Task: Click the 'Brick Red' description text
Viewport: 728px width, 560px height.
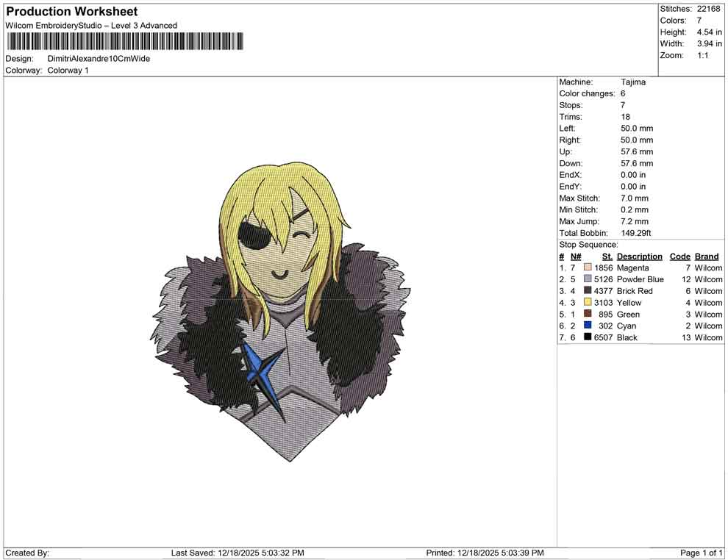Action: click(635, 291)
